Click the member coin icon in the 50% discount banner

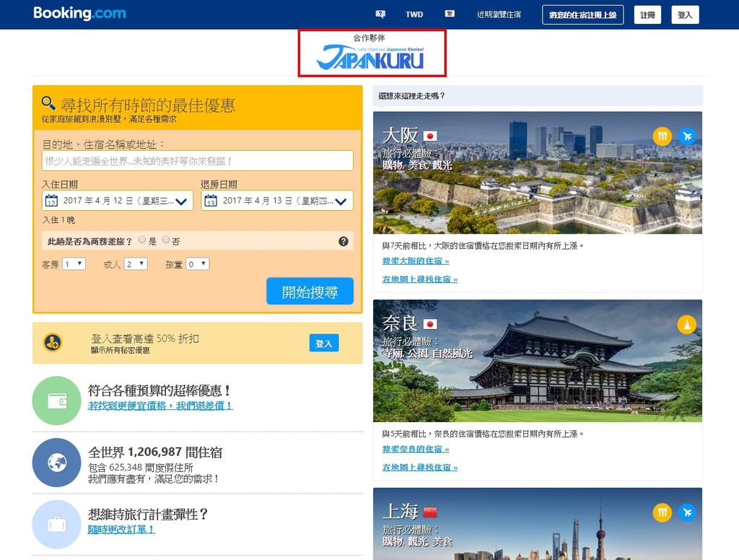coord(53,343)
